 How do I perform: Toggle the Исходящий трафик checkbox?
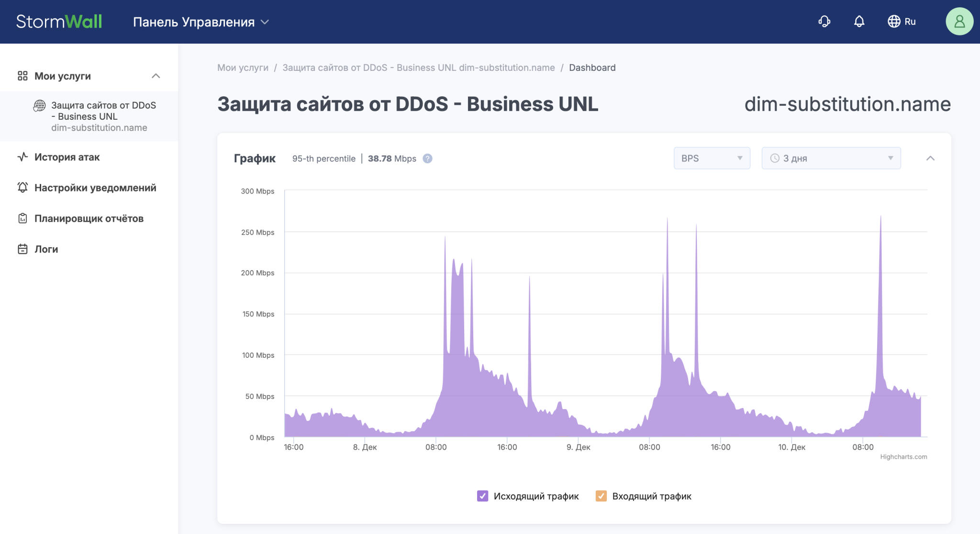point(482,496)
